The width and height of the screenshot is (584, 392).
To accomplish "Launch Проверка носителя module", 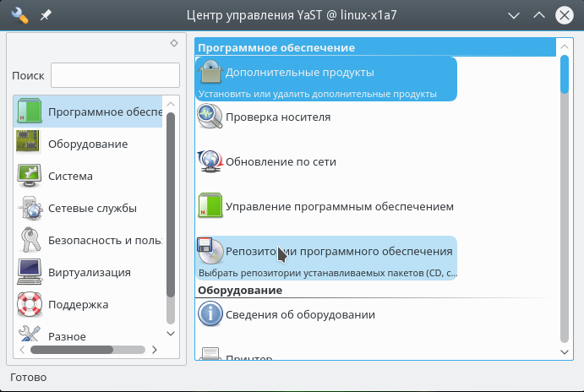I will [277, 117].
